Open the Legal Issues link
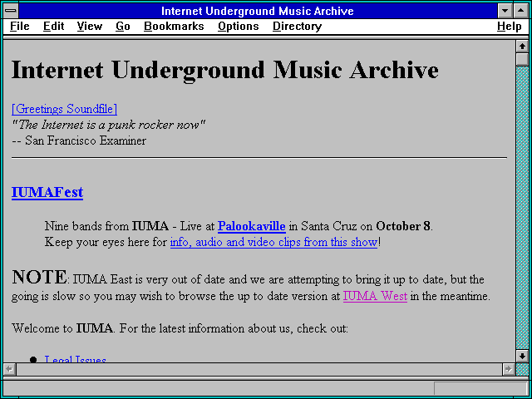 (76, 359)
